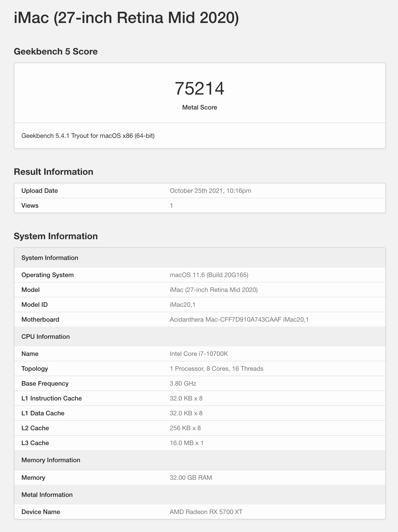Click the Topology label
Viewport: 398px width, 532px height.
pyautogui.click(x=35, y=369)
